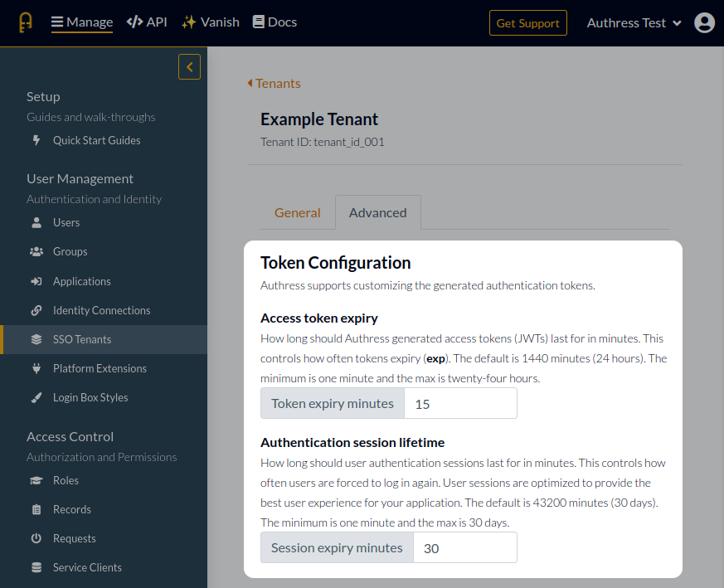
Task: Expand the Tenants breadcrumb back arrow
Action: pyautogui.click(x=250, y=83)
